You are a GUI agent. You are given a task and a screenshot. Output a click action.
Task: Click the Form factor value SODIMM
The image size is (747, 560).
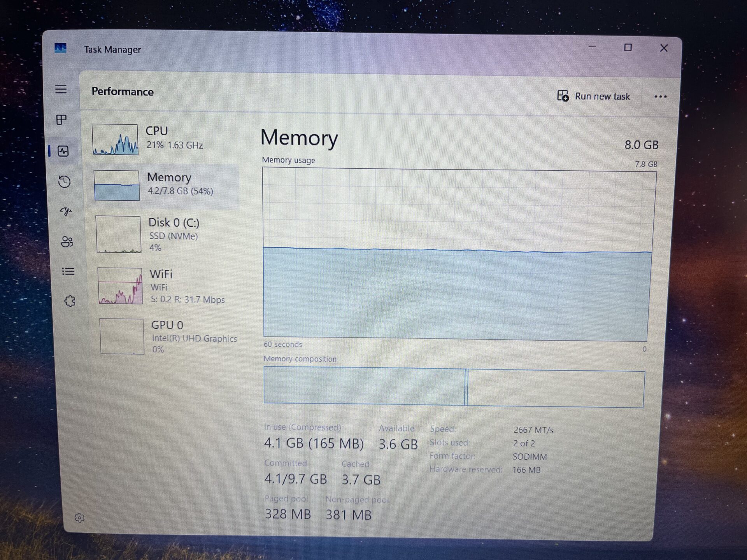(x=530, y=457)
